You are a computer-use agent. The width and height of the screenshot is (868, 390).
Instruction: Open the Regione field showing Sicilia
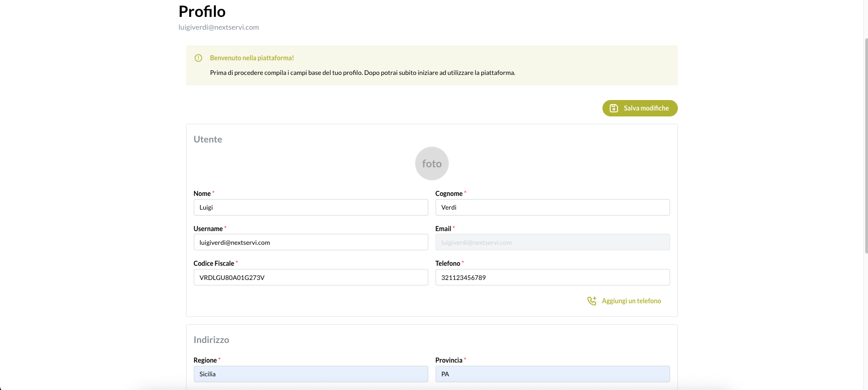pos(310,374)
